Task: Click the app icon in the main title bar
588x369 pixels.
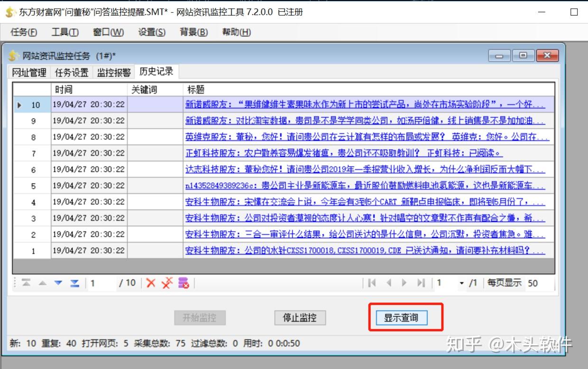Action: point(10,12)
